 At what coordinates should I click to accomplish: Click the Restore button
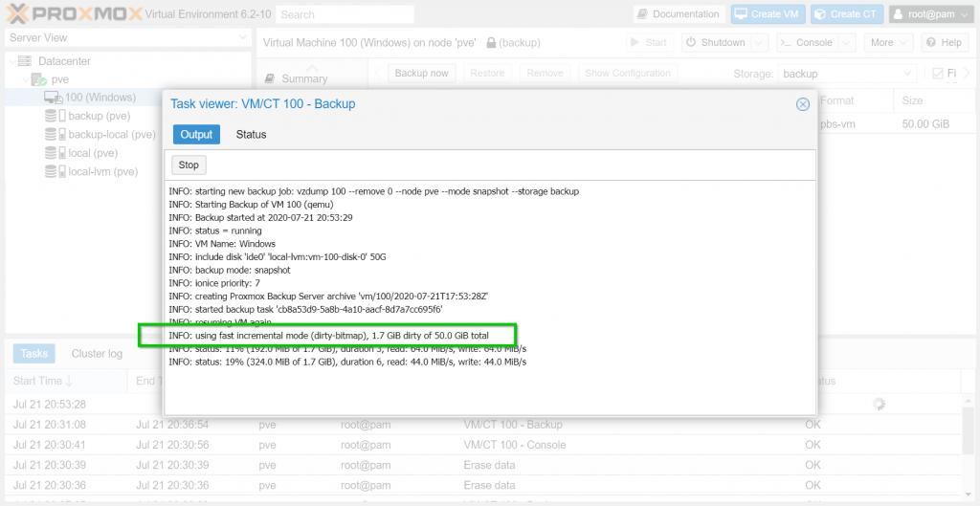coord(487,73)
